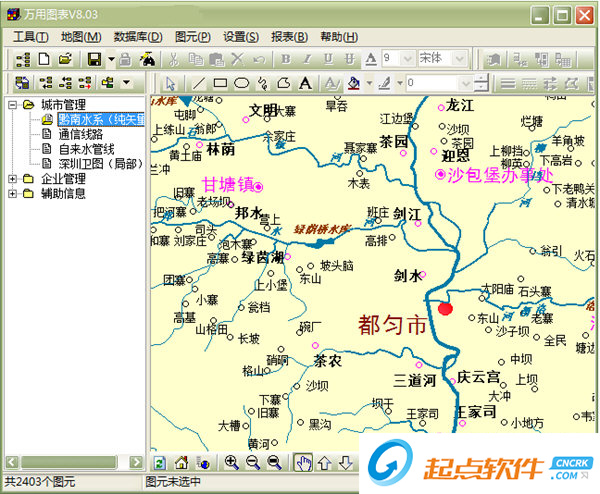Select the arrow pointer tool
This screenshot has height=494, width=600.
171,83
